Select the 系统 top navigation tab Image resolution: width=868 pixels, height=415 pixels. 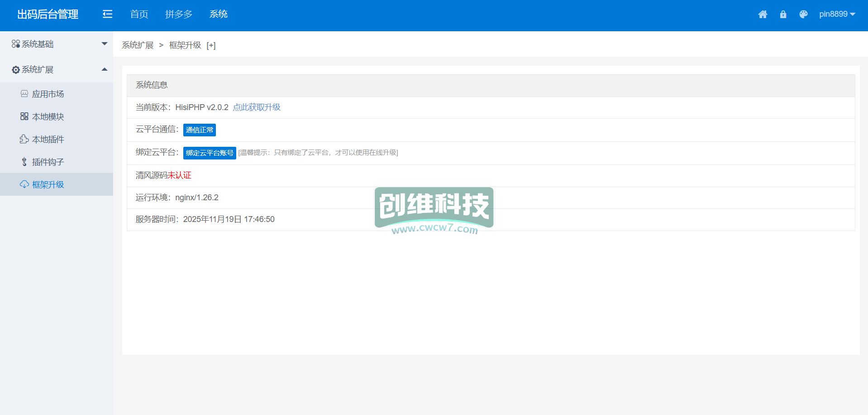[218, 14]
